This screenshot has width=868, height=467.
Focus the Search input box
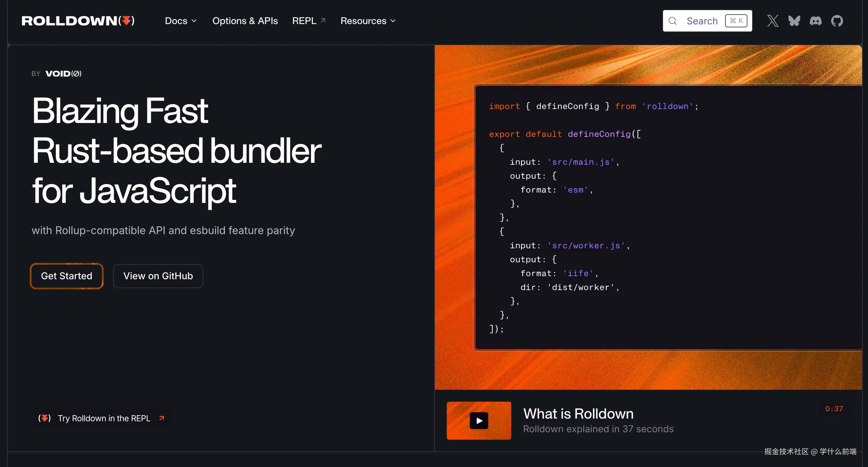coord(702,21)
